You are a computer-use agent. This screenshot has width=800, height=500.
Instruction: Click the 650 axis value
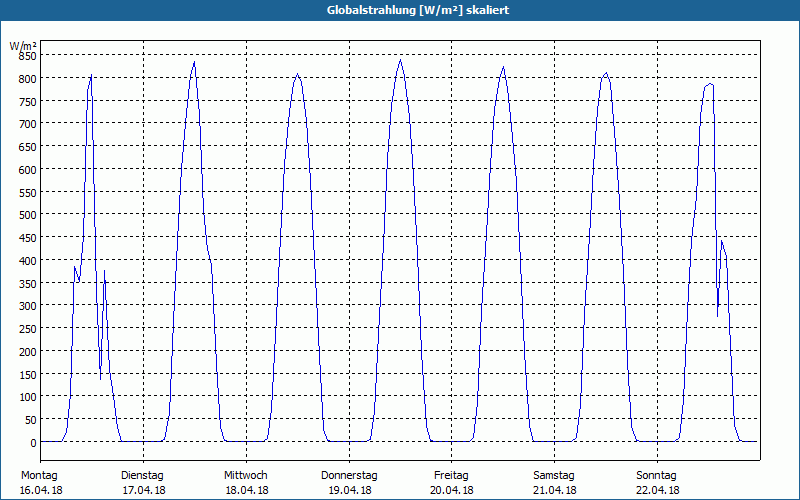(x=27, y=147)
